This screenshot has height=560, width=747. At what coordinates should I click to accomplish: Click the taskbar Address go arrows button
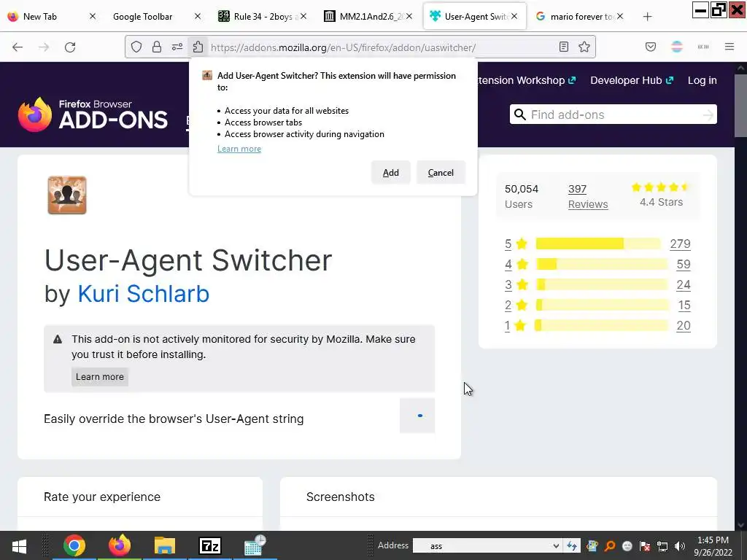coord(572,545)
